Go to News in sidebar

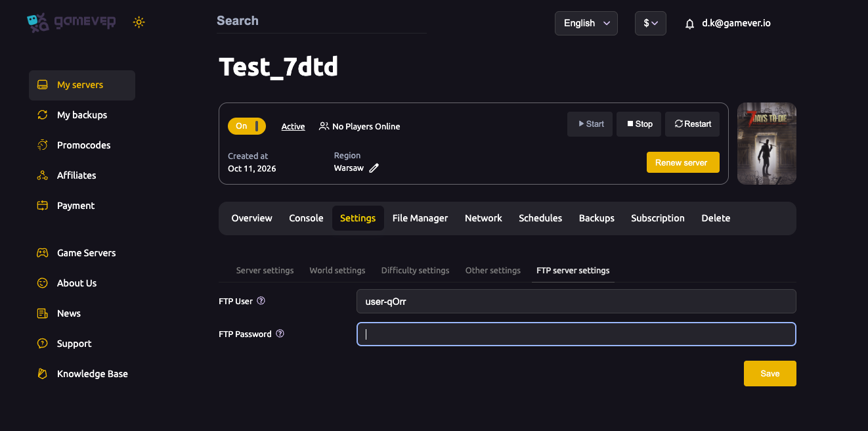(x=82, y=313)
